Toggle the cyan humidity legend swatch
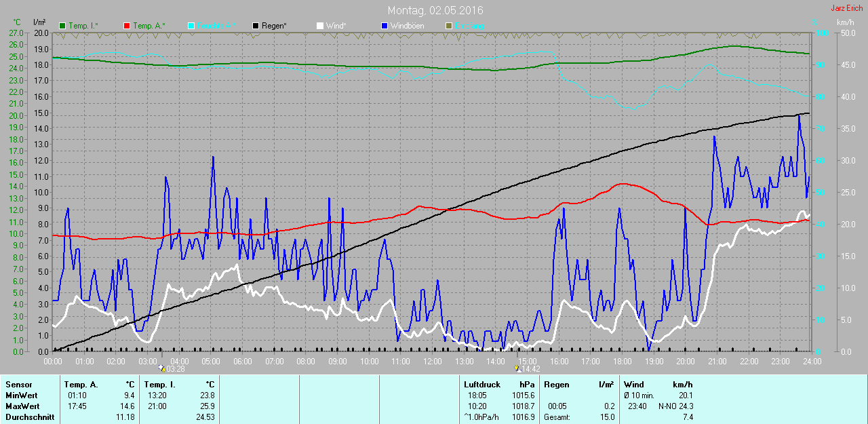Image resolution: width=868 pixels, height=424 pixels. pyautogui.click(x=191, y=26)
